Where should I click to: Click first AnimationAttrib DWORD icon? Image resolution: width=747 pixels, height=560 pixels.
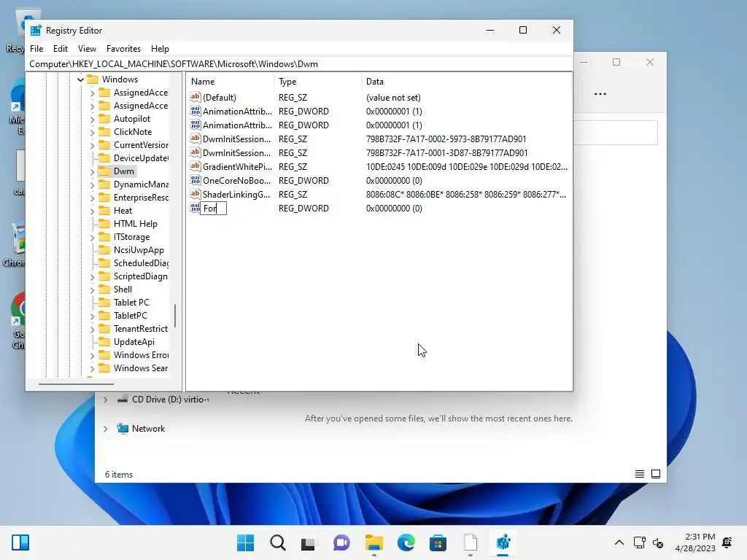pyautogui.click(x=196, y=111)
